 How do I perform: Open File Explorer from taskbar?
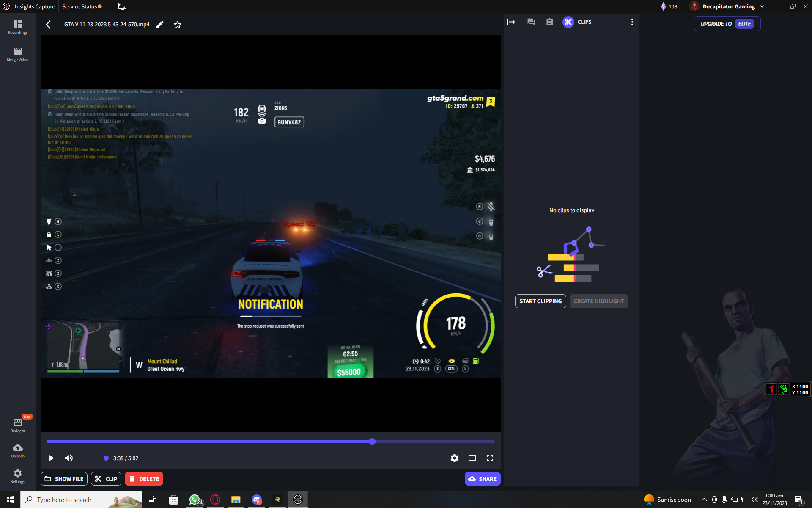pyautogui.click(x=236, y=500)
